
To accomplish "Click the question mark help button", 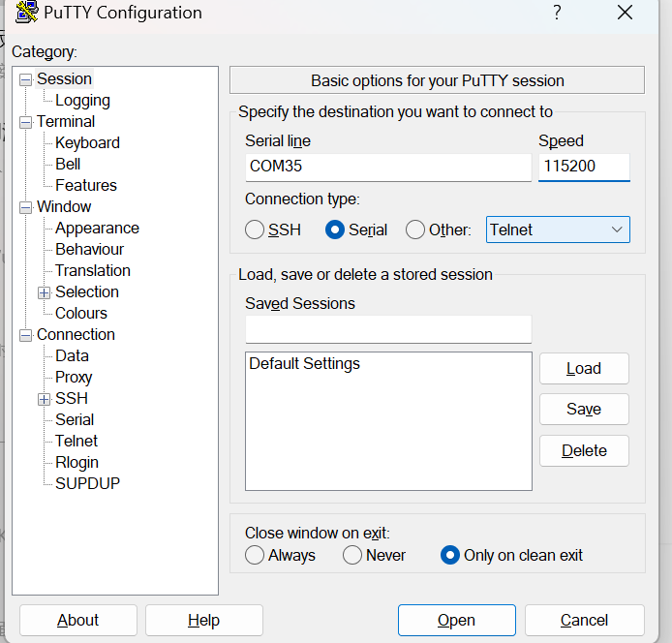I will click(x=557, y=13).
